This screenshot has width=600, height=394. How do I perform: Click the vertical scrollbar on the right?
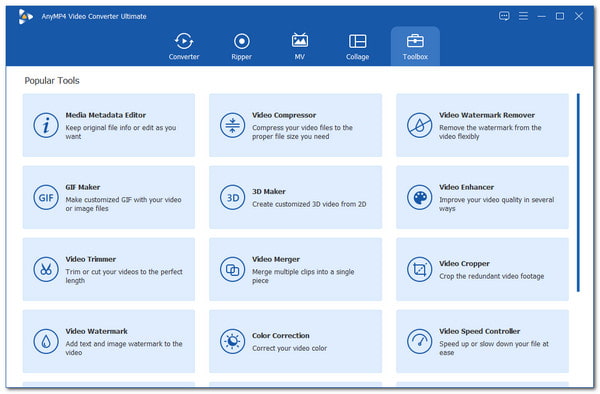tap(578, 192)
